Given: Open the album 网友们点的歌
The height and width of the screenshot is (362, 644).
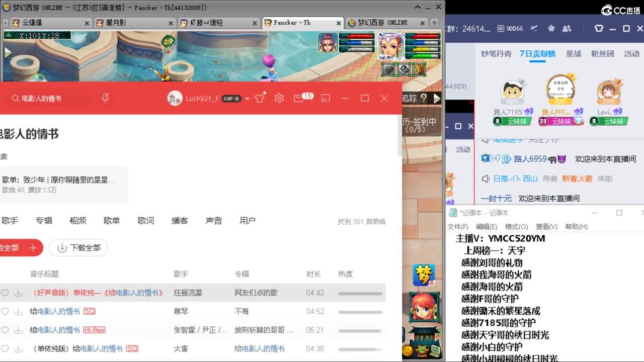Looking at the screenshot, I should (x=256, y=293).
